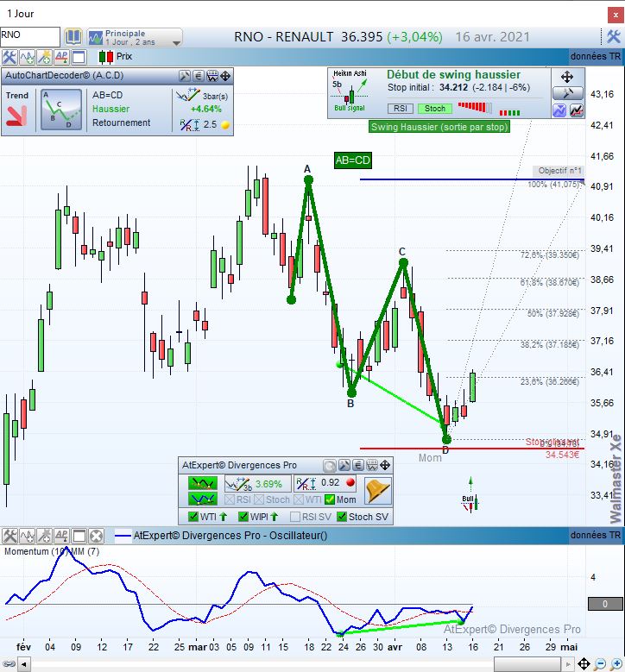Click the AutoChartDecoder web chart icon
The image size is (625, 672).
click(x=212, y=76)
